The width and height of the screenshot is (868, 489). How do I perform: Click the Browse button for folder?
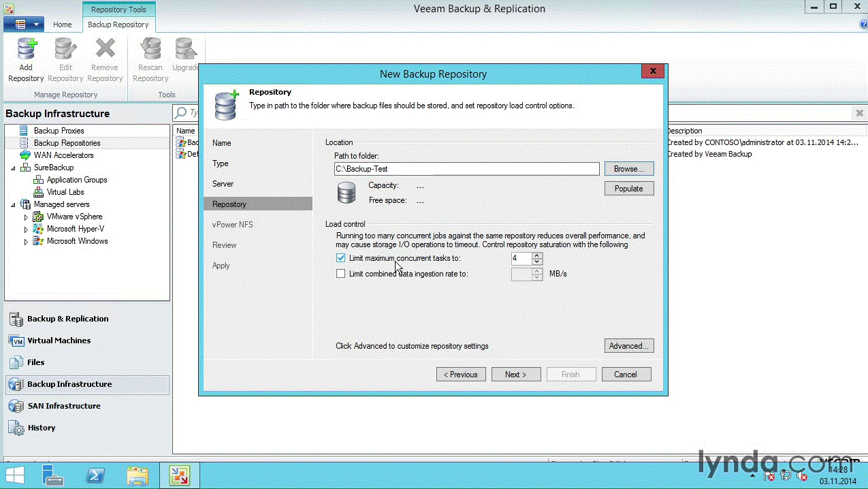click(628, 169)
